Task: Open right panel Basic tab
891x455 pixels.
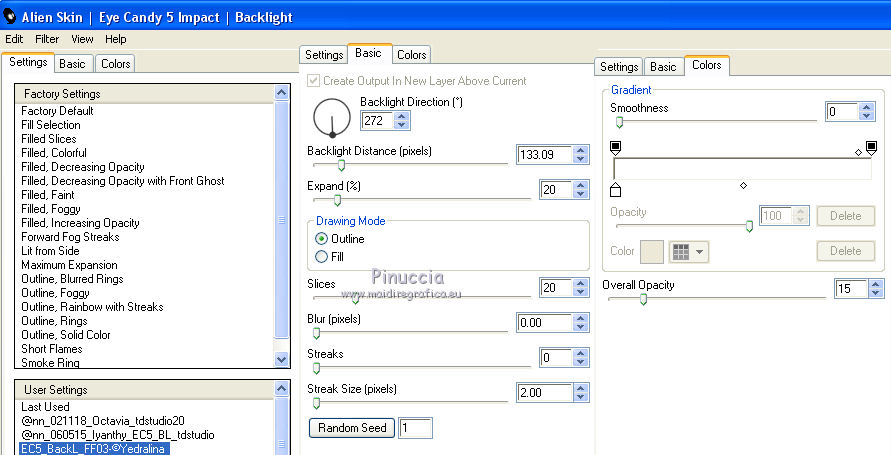Action: [x=663, y=66]
